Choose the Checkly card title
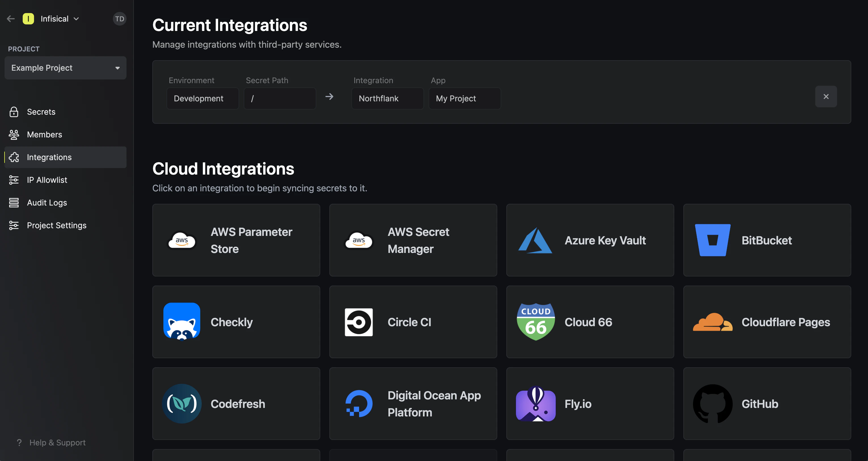This screenshot has width=868, height=461. tap(231, 322)
